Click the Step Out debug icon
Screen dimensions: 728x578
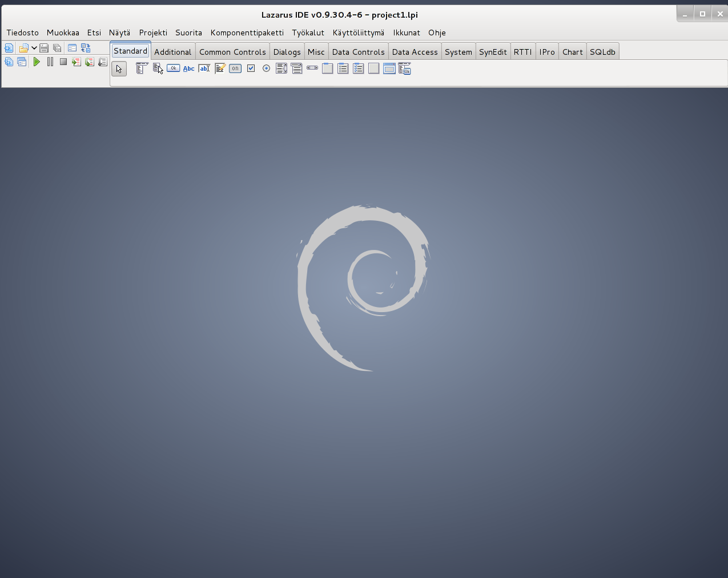tap(103, 62)
